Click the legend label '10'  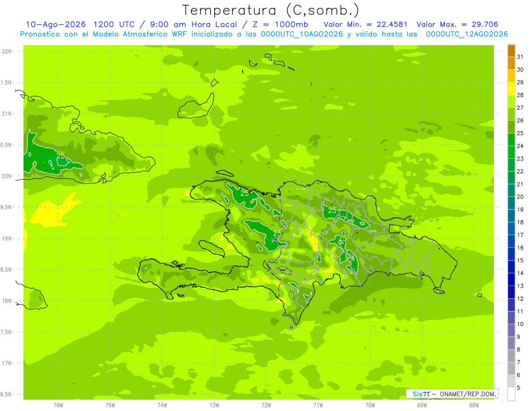pos(520,324)
